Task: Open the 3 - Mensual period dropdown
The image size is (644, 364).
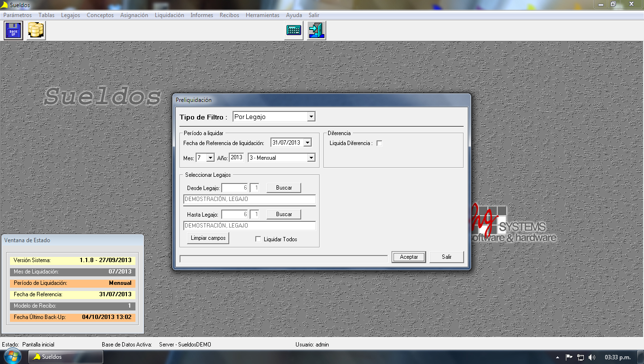Action: pos(311,158)
